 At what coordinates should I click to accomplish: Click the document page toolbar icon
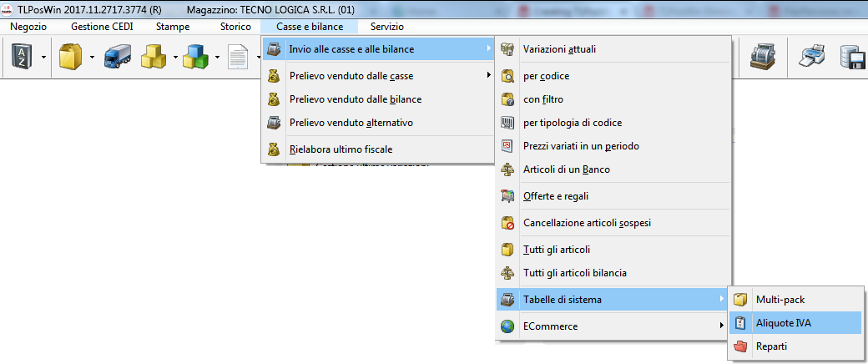pyautogui.click(x=238, y=58)
